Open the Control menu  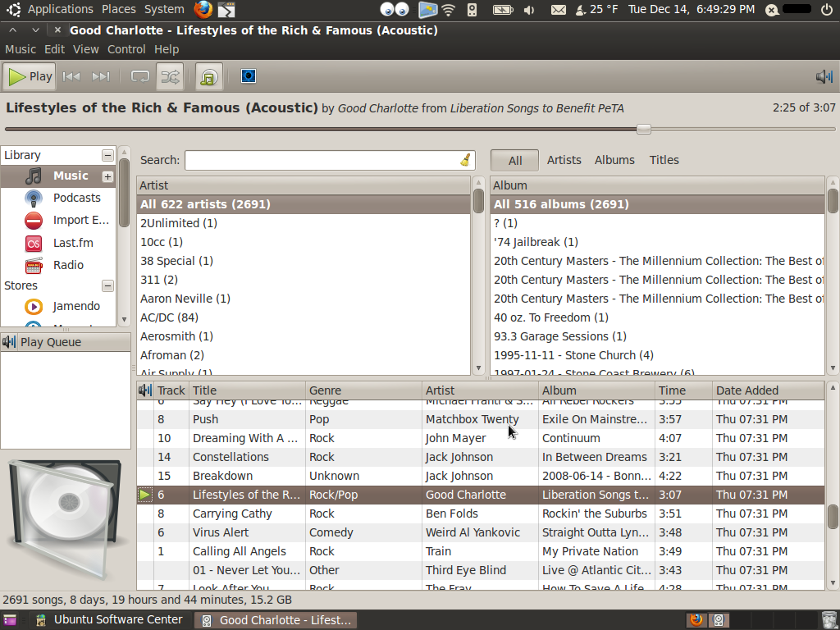click(x=126, y=49)
